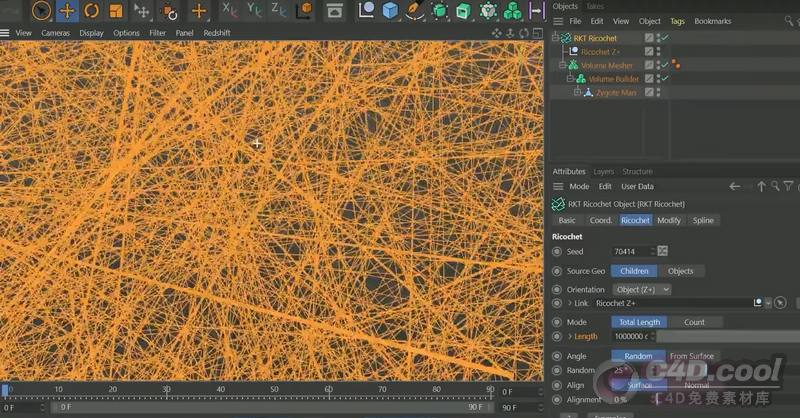
Task: Open the Attributes Mode menu
Action: (579, 187)
